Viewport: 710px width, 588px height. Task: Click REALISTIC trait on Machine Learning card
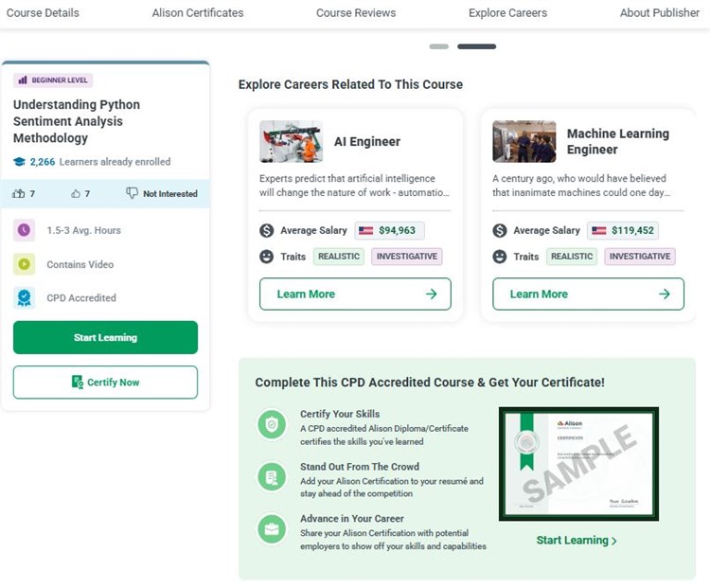(572, 257)
